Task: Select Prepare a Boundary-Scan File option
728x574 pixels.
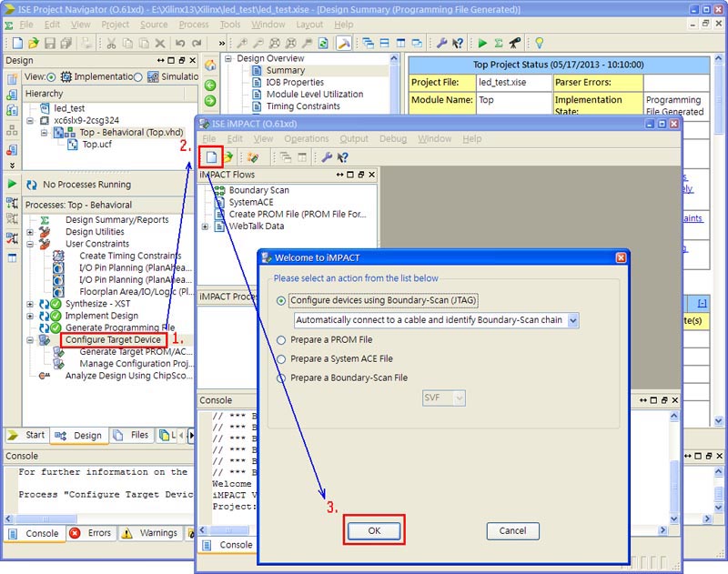Action: point(281,378)
